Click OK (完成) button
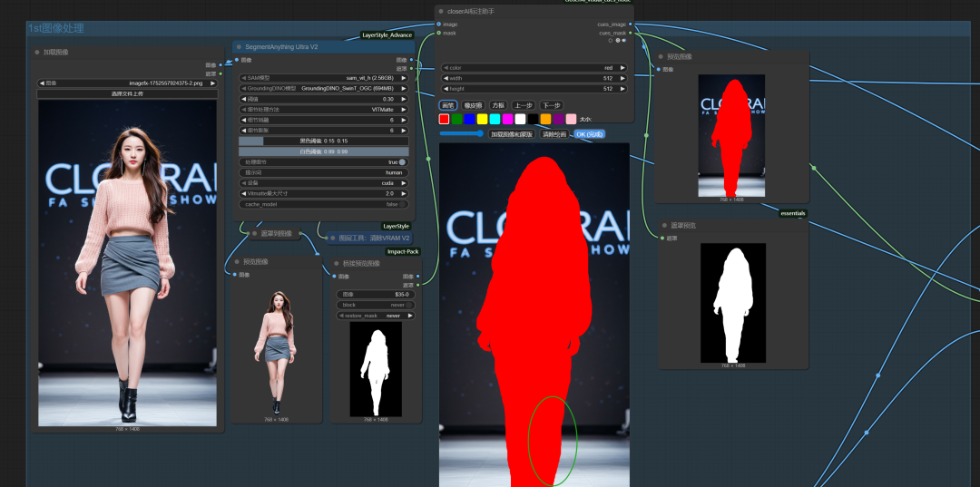Image resolution: width=980 pixels, height=487 pixels. 590,134
